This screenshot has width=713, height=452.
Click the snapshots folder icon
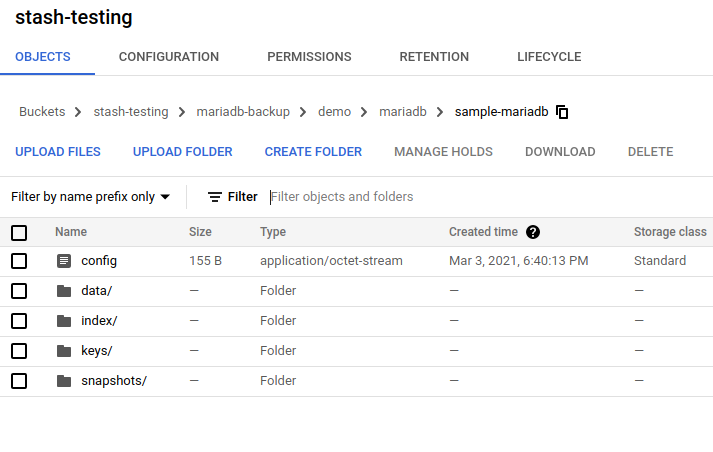[x=64, y=381]
